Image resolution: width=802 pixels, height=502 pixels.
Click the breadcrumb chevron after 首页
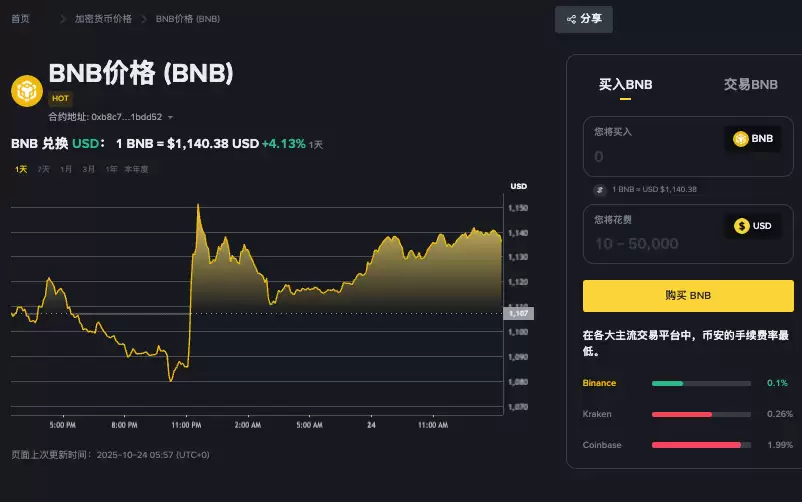(x=64, y=19)
